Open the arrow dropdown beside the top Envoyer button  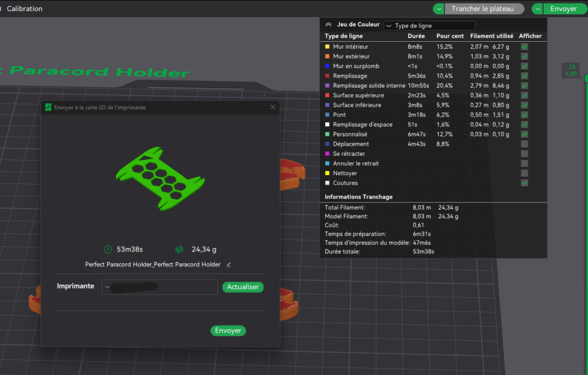[537, 9]
